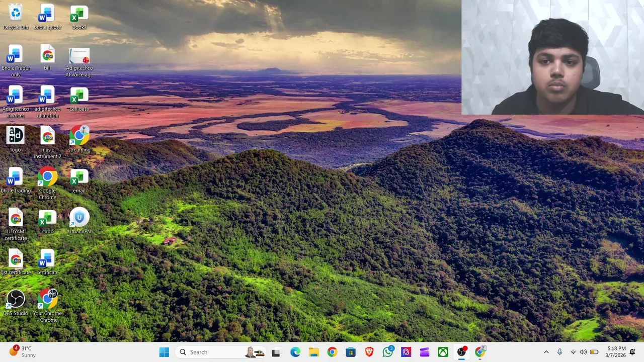Switch to OBS Studio in the taskbar
The image size is (644, 362).
point(461,352)
